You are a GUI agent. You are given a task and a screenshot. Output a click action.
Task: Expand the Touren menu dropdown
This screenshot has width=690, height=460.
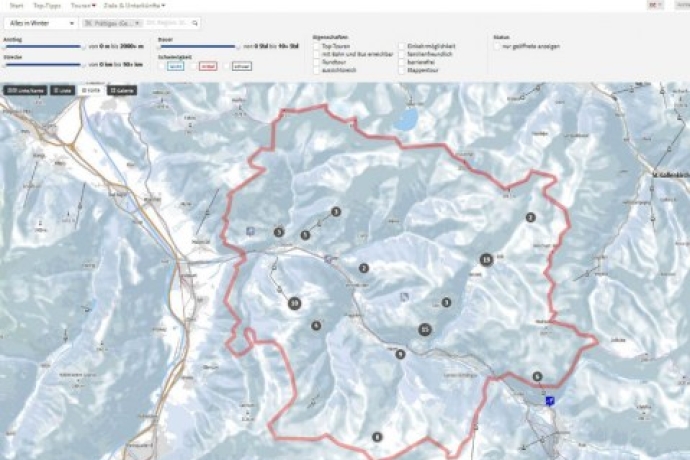click(81, 5)
